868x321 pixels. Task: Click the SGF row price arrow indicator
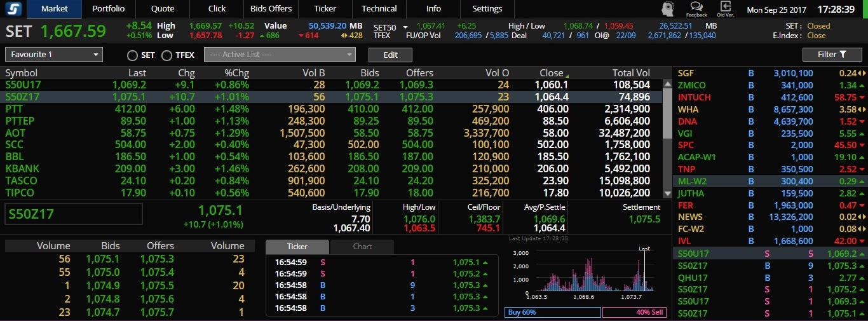click(863, 74)
